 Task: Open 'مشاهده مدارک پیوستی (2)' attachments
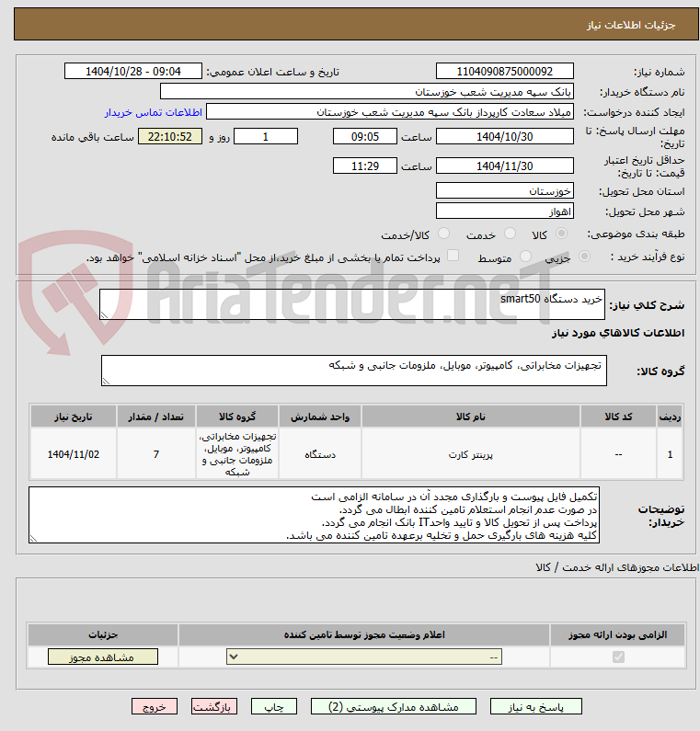tap(394, 707)
